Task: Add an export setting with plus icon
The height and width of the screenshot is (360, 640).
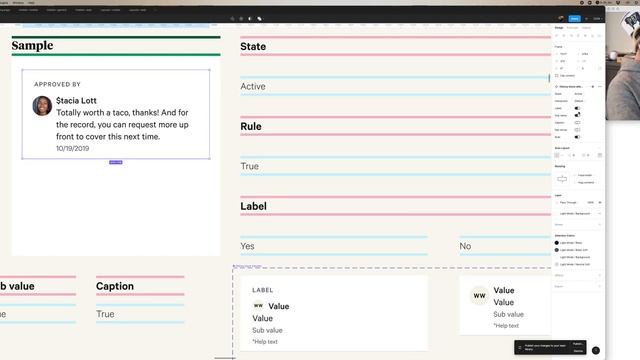Action: (600, 287)
